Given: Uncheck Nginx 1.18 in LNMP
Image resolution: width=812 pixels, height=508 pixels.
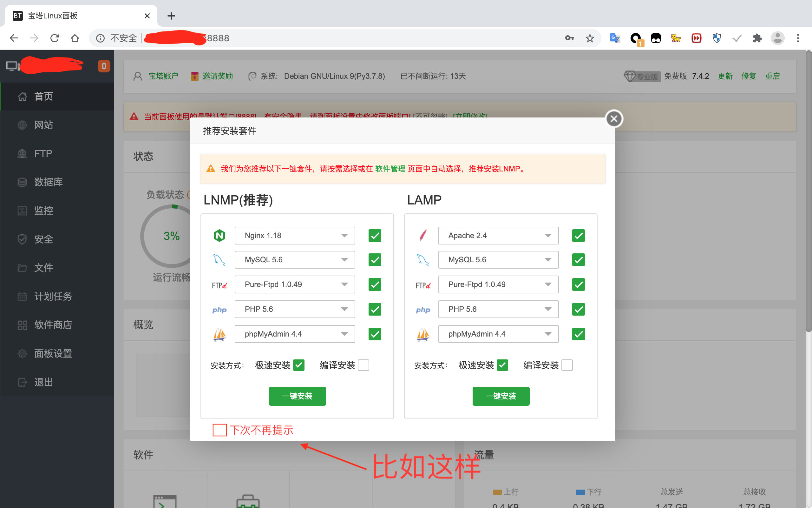Looking at the screenshot, I should [x=375, y=236].
